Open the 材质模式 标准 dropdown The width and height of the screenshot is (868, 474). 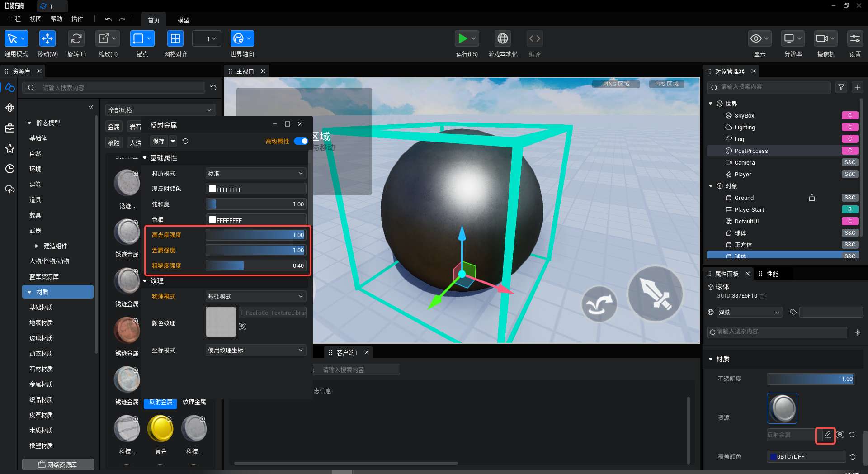[256, 173]
